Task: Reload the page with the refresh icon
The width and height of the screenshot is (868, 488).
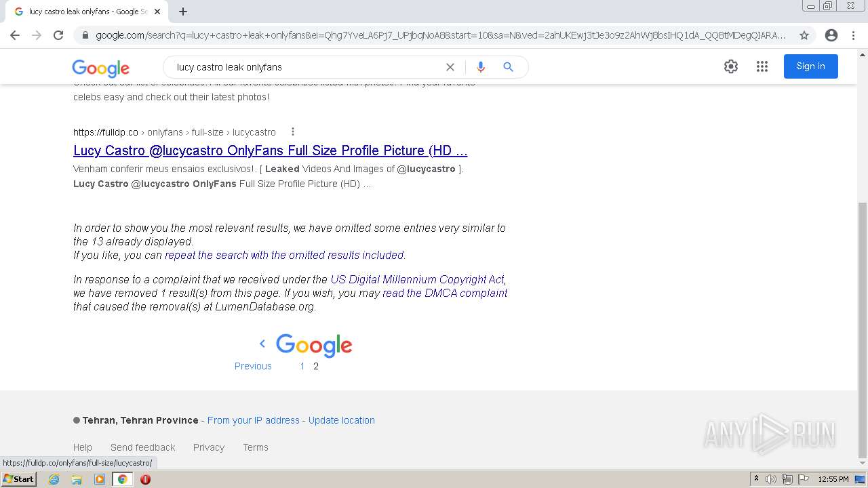Action: click(x=58, y=35)
